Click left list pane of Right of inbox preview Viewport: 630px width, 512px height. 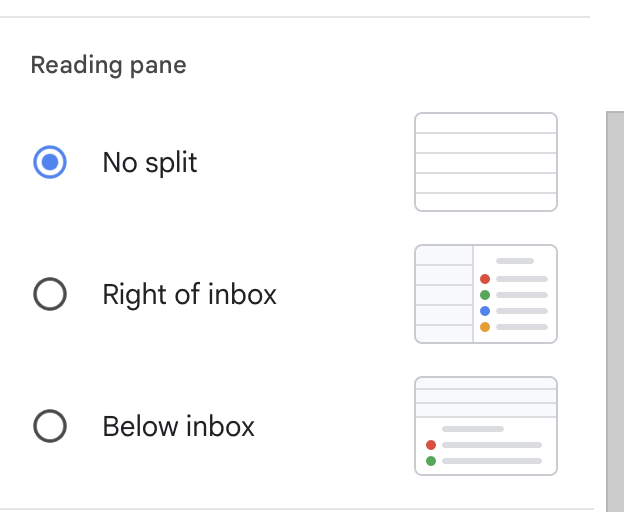tap(444, 294)
